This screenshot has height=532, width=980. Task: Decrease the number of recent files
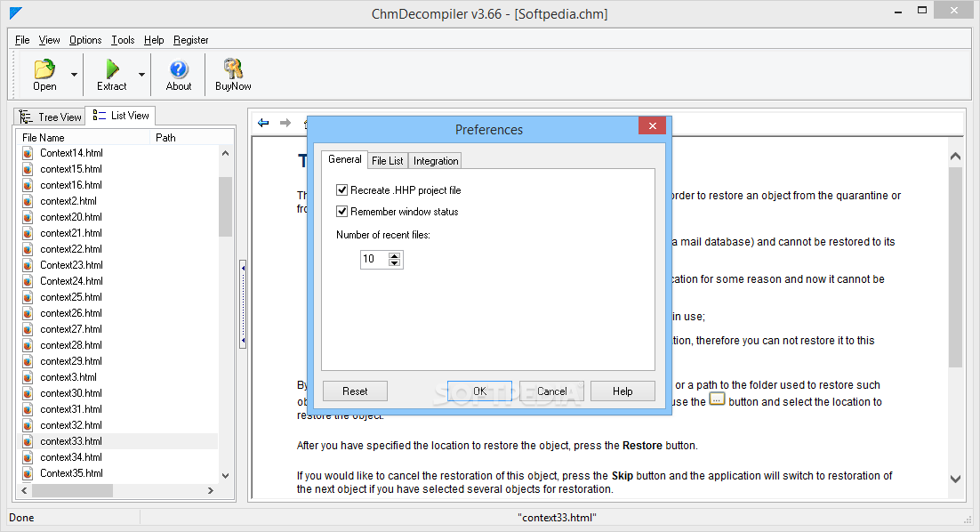[x=394, y=263]
